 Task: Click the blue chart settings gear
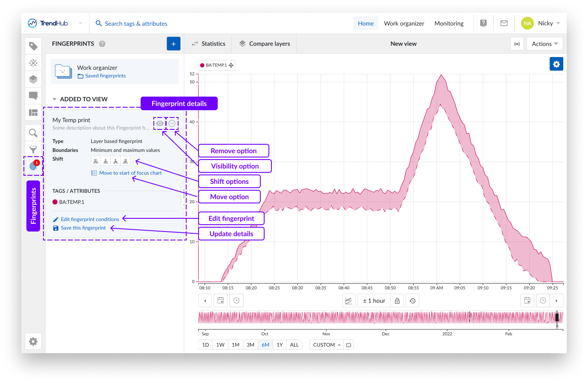(x=556, y=64)
